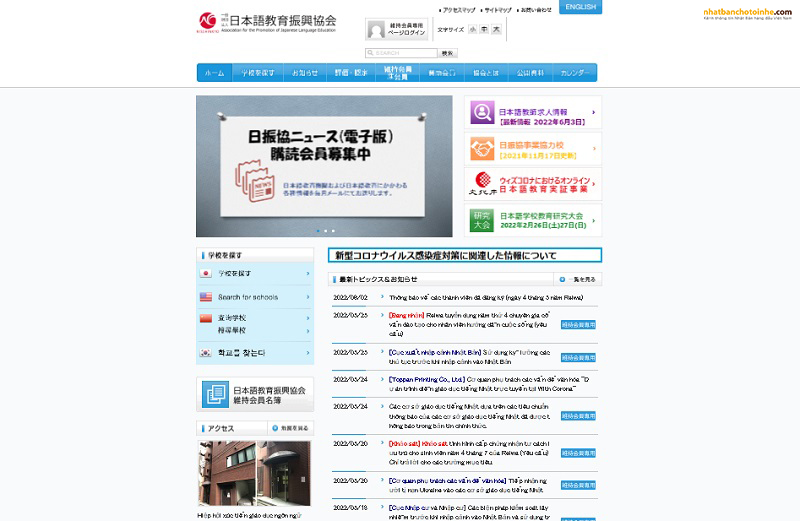The height and width of the screenshot is (521, 800).
Task: Open the Cục xuất nhập cảnh news item
Action: pyautogui.click(x=469, y=357)
